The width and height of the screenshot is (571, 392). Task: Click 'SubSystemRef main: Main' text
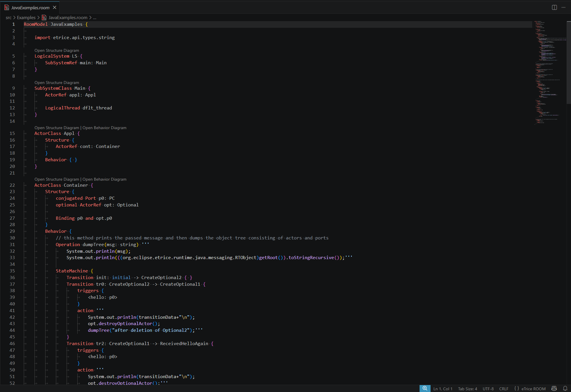click(76, 63)
